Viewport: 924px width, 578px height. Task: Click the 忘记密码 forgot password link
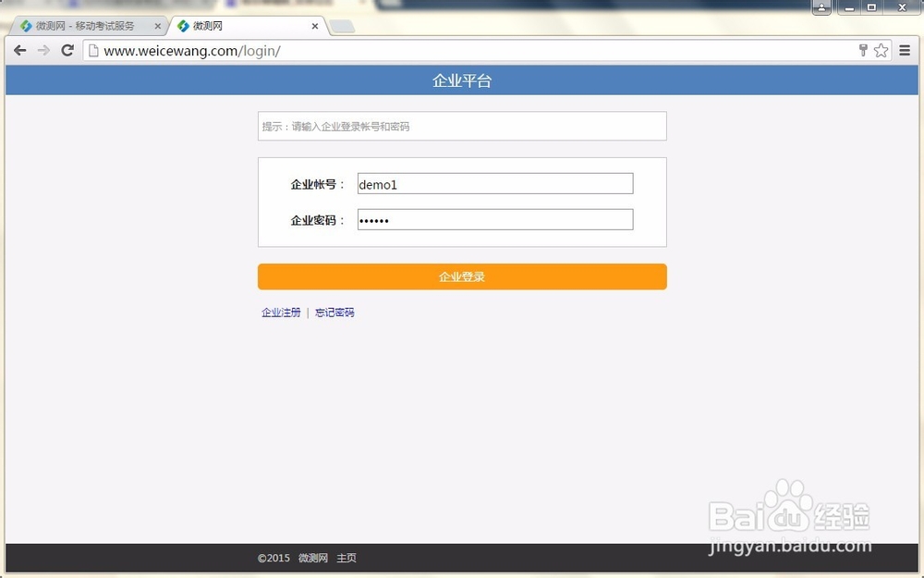click(334, 312)
